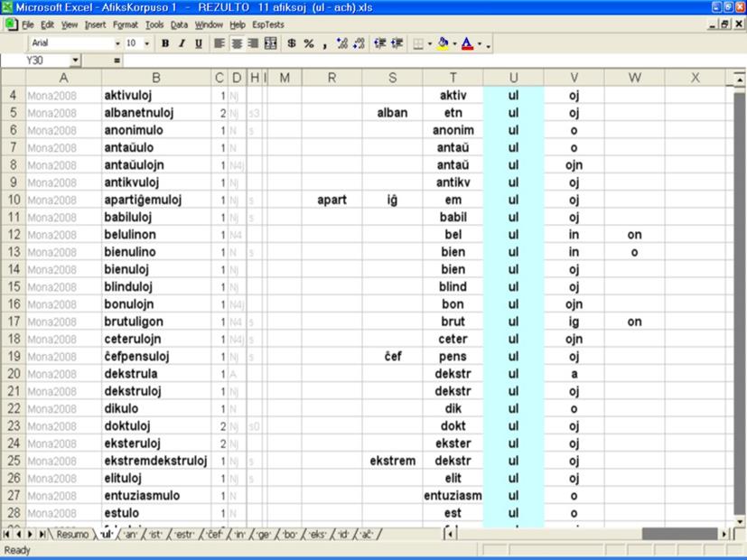The width and height of the screenshot is (747, 560).
Task: Click the empty formula bar field
Action: coord(434,61)
